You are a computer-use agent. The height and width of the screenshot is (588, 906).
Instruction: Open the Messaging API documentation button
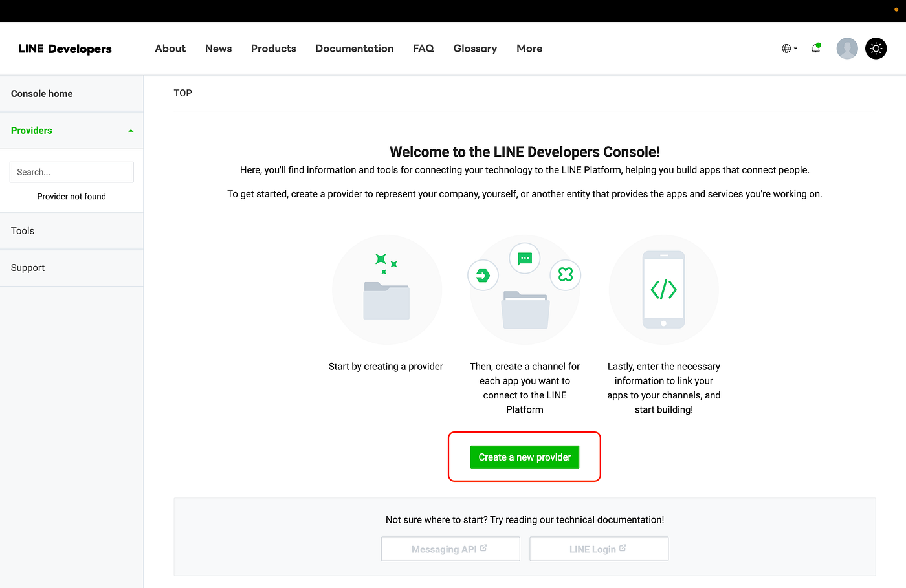(x=450, y=549)
